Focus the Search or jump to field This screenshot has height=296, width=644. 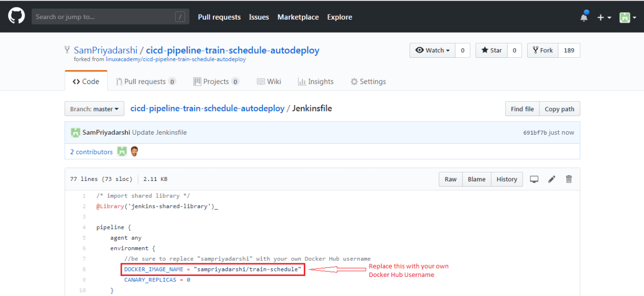[110, 17]
